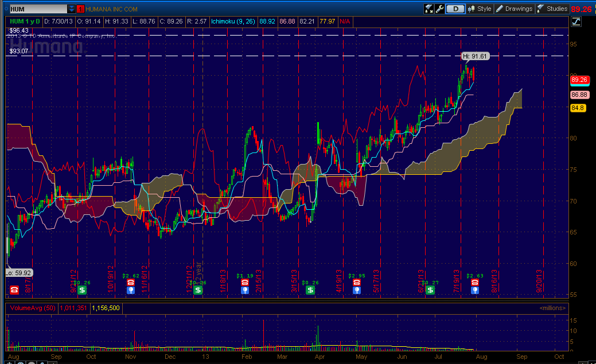Click the lightbulb icon below $2.62 earnings

tap(131, 290)
